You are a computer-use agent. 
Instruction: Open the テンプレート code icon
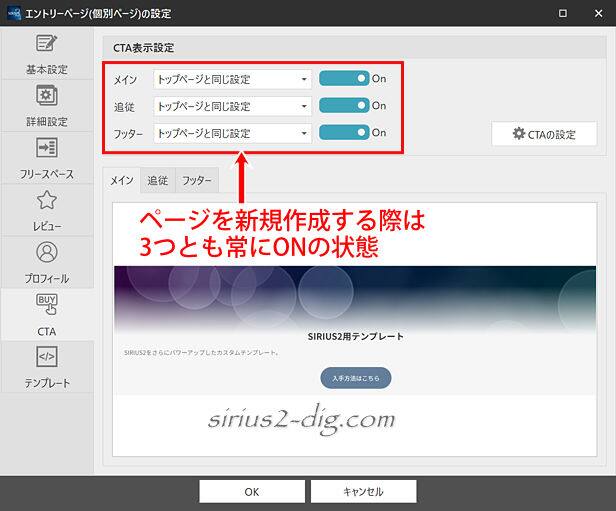pos(47,357)
